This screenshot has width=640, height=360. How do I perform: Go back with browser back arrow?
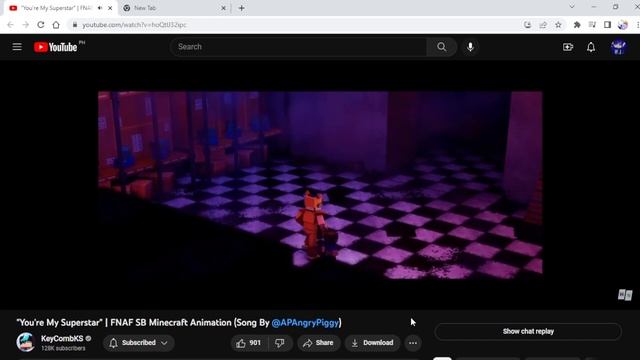[11, 25]
